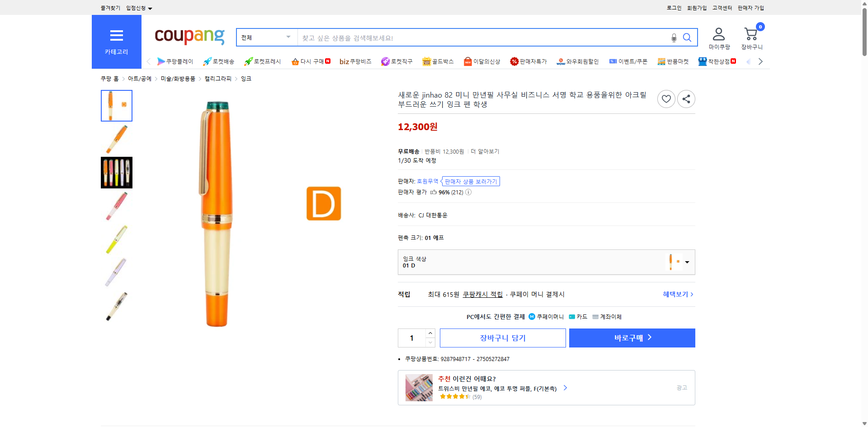The image size is (868, 427).
Task: Open the 잉크 색상 ink color dropdown
Action: pos(687,262)
